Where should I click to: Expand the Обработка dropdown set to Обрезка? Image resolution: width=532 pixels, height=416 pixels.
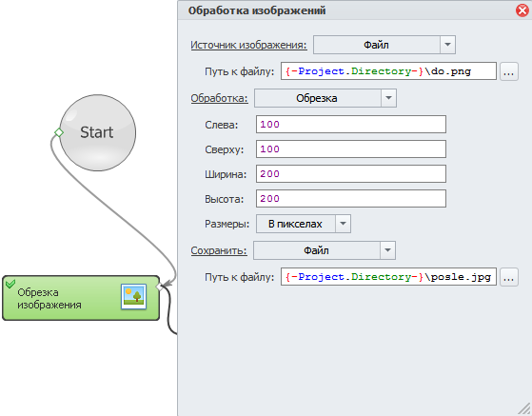point(325,98)
